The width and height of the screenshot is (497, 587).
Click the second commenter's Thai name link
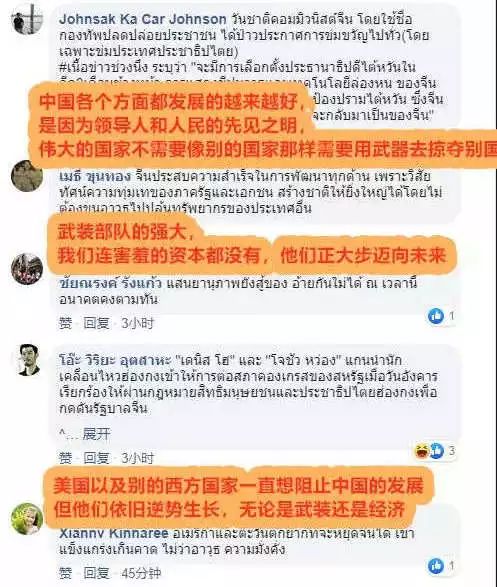[95, 176]
